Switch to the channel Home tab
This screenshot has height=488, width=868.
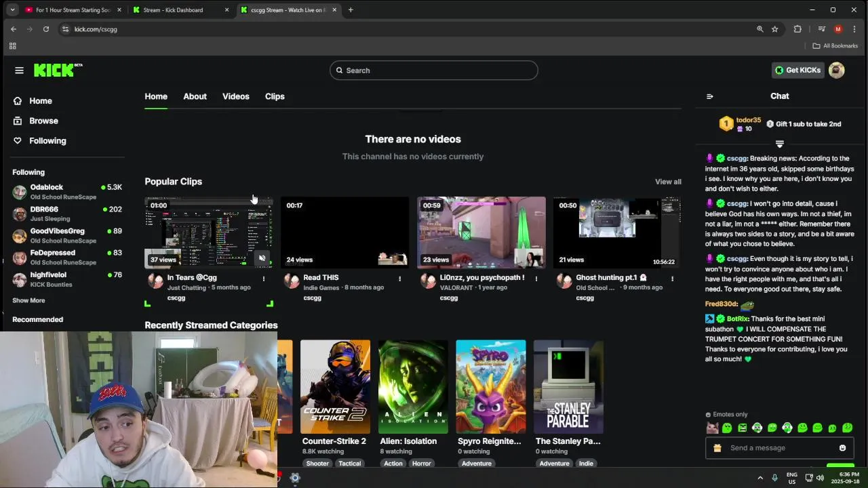(x=156, y=96)
